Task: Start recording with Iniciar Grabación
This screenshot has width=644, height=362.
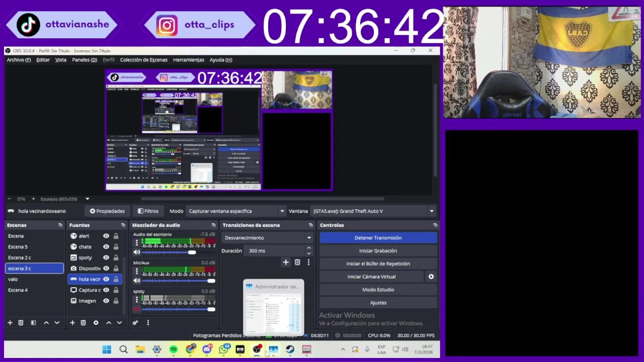Action: coord(378,251)
